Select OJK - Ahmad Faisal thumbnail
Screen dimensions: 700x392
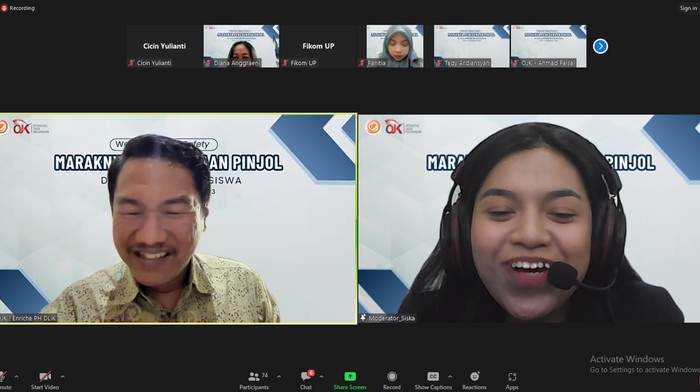tap(549, 46)
